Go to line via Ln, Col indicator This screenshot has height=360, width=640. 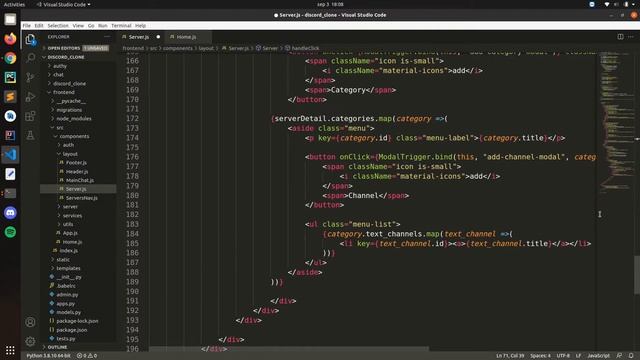[x=510, y=356]
